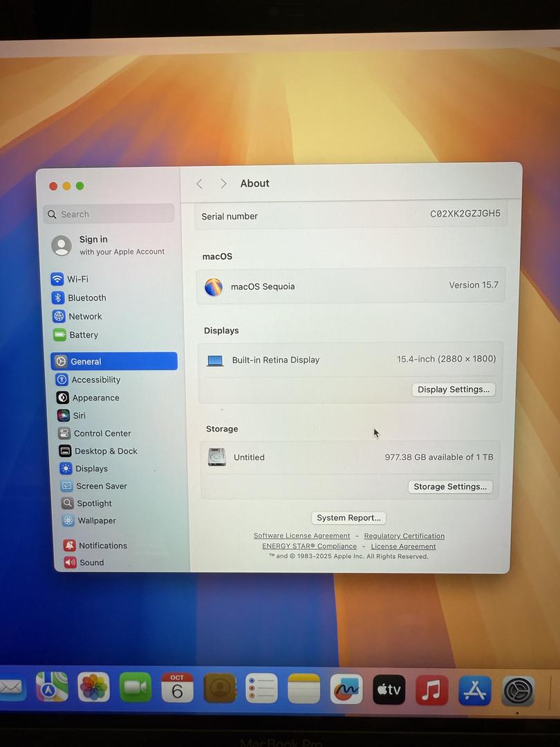Open Notifications settings pane
This screenshot has height=747, width=560.
click(x=102, y=546)
